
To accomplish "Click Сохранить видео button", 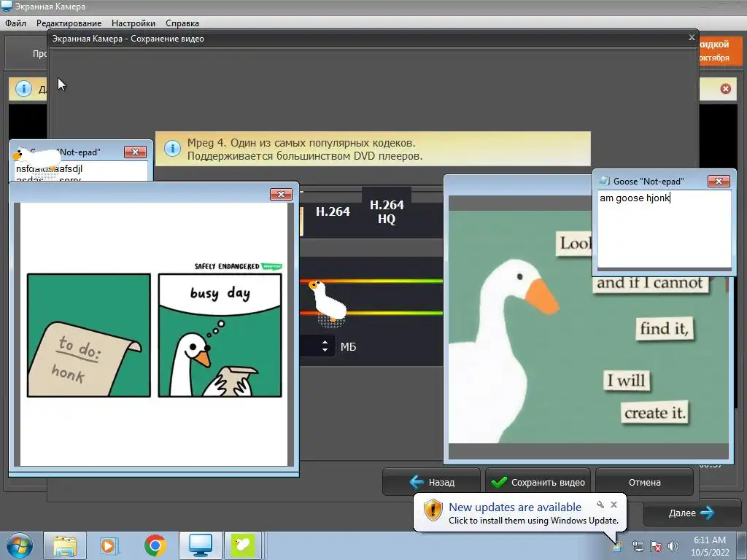I will [x=538, y=482].
